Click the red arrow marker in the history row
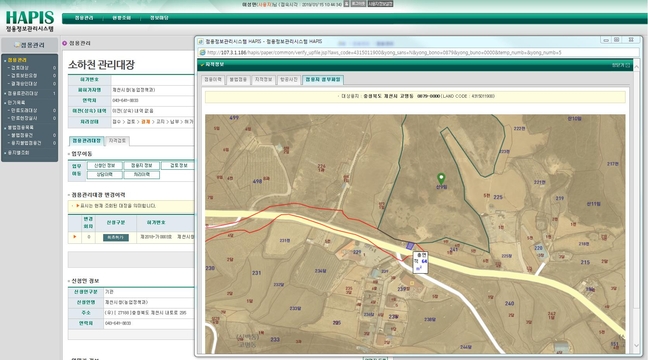Image resolution: width=648 pixels, height=360 pixels. click(75, 237)
